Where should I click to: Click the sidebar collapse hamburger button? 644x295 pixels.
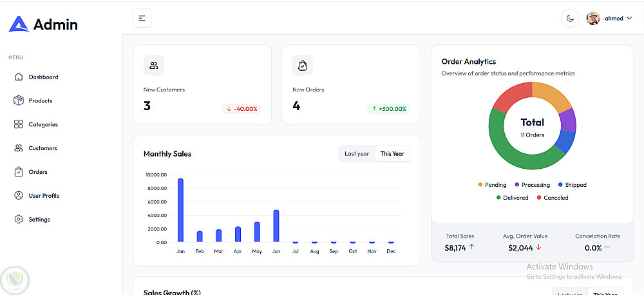[x=142, y=18]
